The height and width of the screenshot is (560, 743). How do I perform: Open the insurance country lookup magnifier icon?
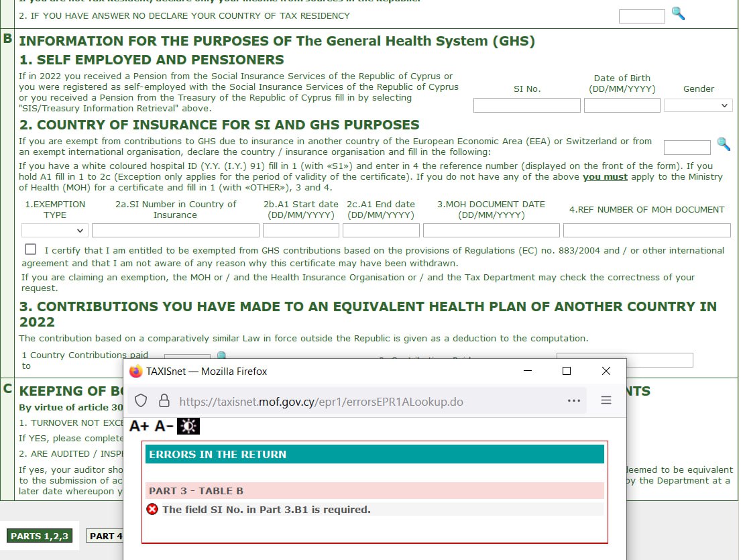(x=724, y=144)
